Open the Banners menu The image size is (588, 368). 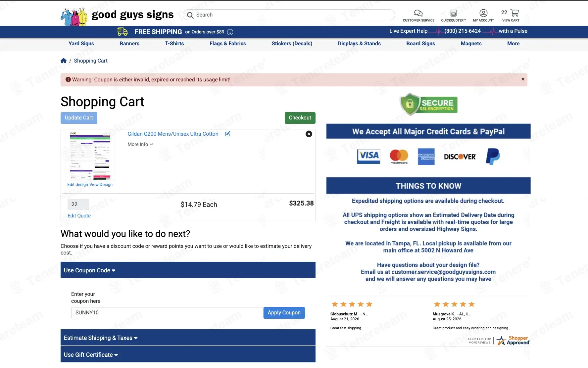[x=129, y=44]
